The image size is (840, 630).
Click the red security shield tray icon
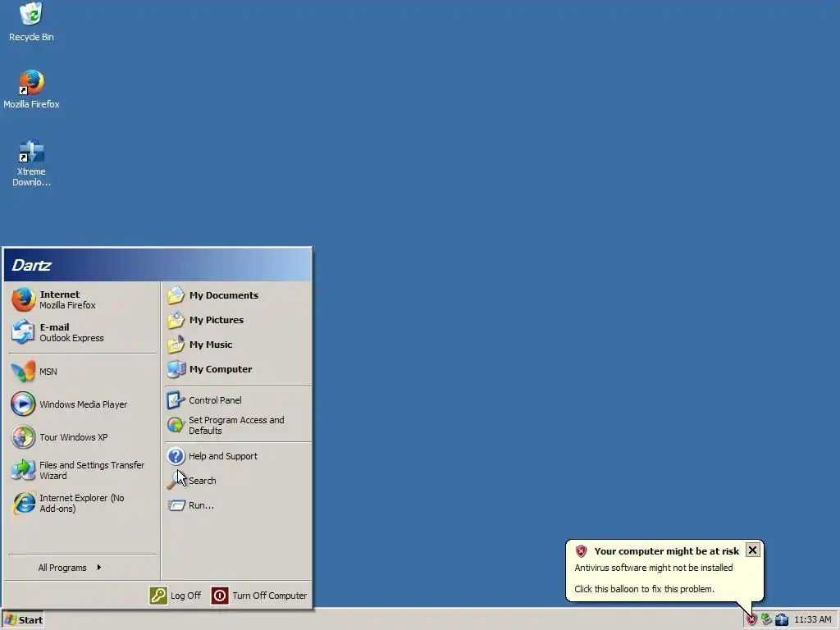751,620
